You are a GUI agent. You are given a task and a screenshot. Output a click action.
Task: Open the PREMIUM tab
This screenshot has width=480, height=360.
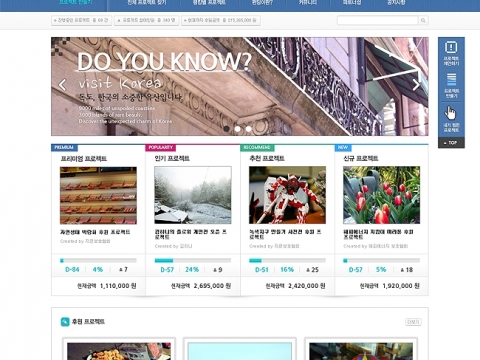coord(64,148)
